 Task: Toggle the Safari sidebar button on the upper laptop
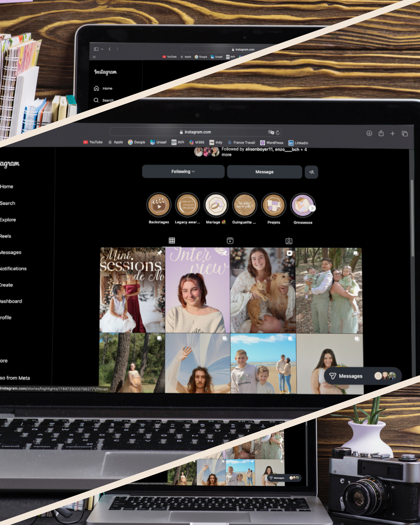click(96, 49)
